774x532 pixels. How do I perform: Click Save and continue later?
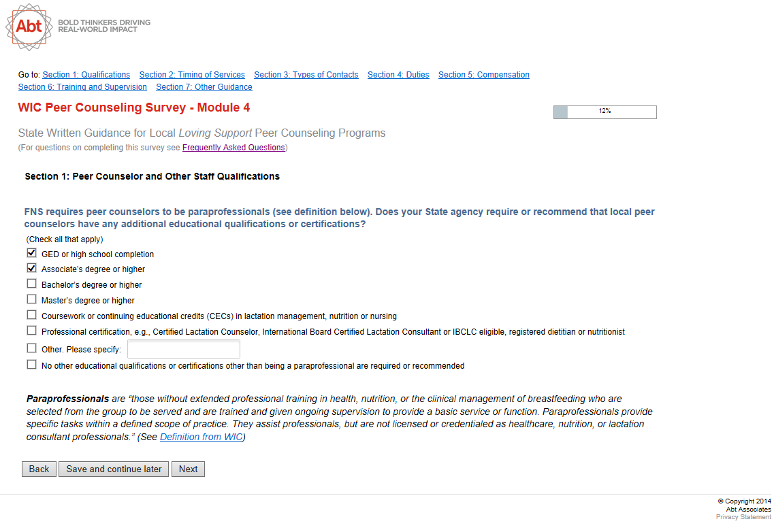coord(114,469)
